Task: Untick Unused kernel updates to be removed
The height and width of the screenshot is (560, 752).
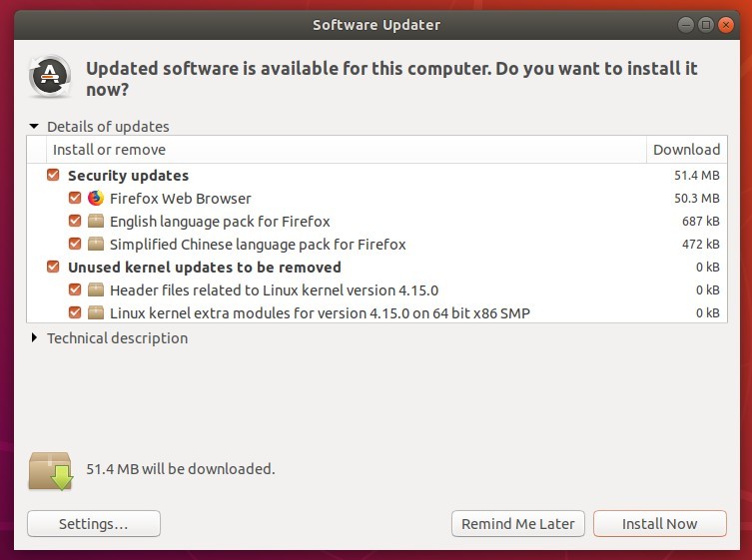Action: click(x=53, y=268)
